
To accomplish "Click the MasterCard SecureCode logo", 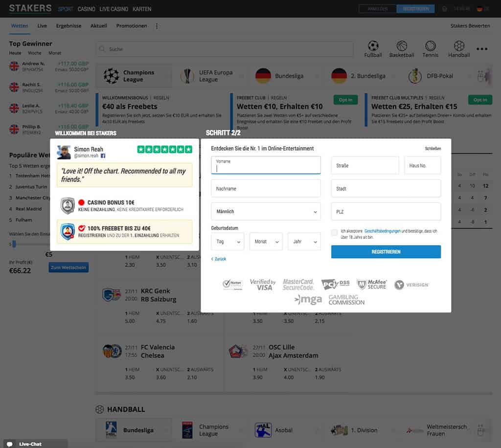I will pyautogui.click(x=298, y=285).
